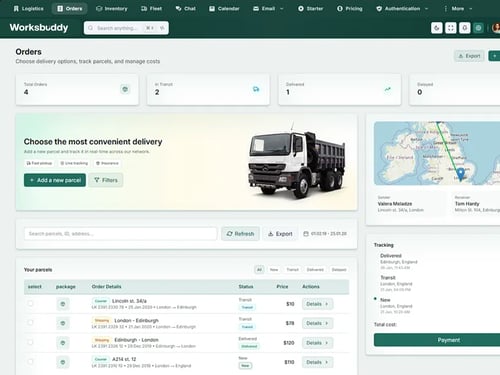Open the Logistics nav item
Image resolution: width=500 pixels, height=375 pixels.
28,9
